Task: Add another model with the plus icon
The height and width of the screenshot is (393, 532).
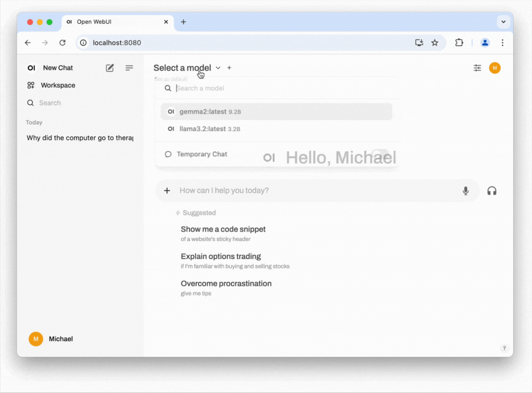Action: [229, 68]
